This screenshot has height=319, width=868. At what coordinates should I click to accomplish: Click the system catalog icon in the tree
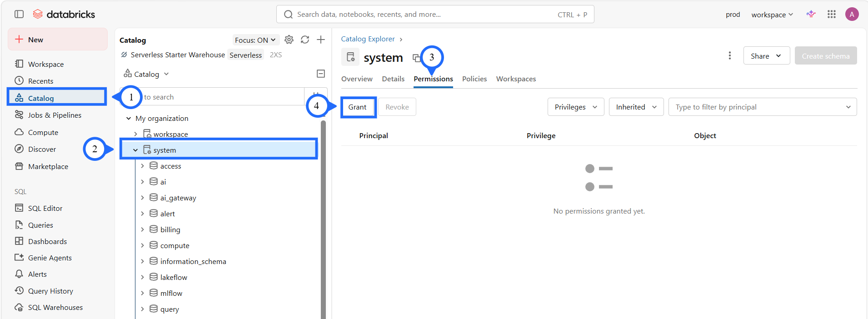(147, 150)
